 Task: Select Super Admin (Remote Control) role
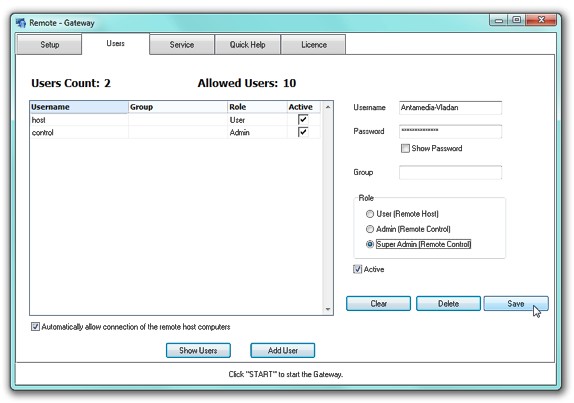(370, 244)
